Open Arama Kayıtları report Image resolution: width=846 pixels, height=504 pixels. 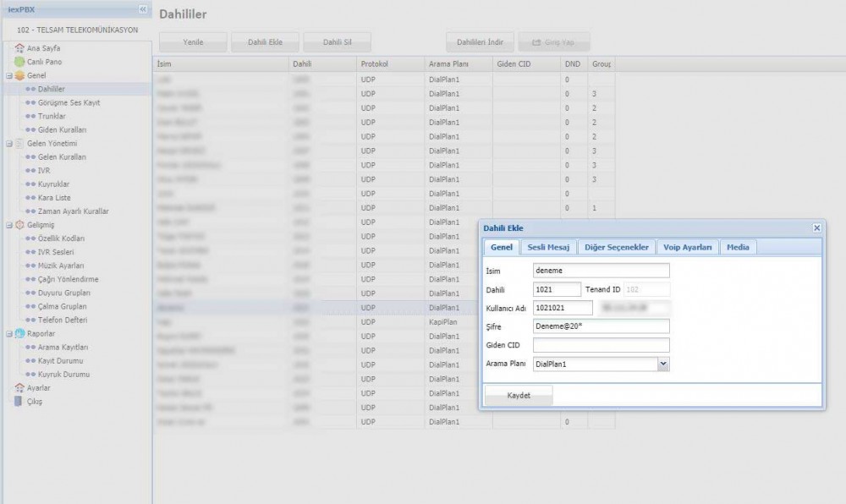click(63, 348)
